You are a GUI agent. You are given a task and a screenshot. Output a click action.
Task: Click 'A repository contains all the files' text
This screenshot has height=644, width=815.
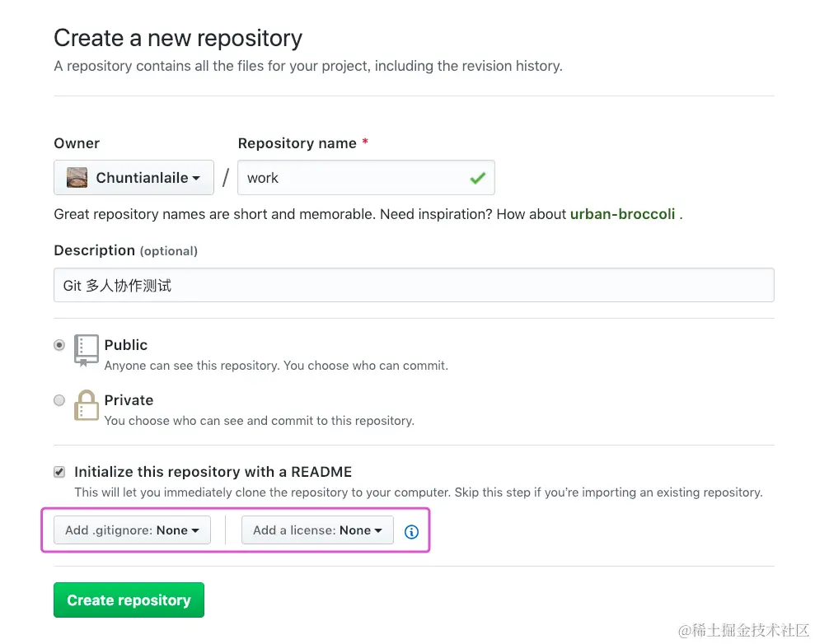(x=308, y=66)
